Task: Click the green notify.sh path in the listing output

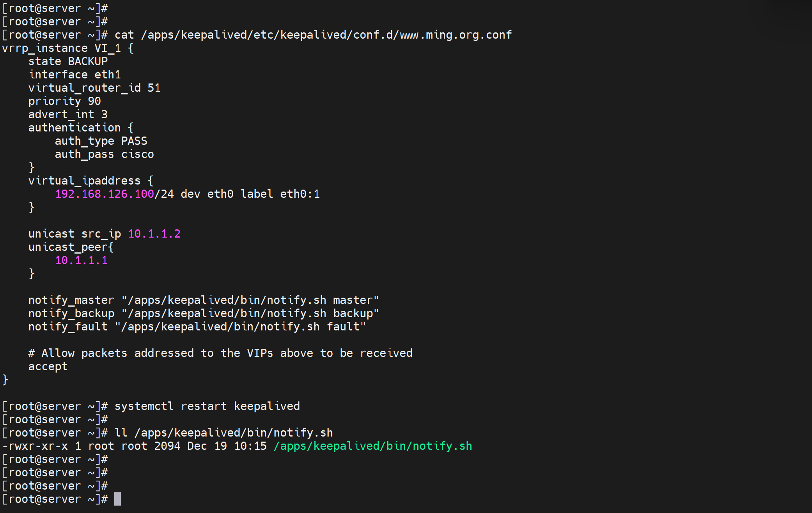Action: 372,446
